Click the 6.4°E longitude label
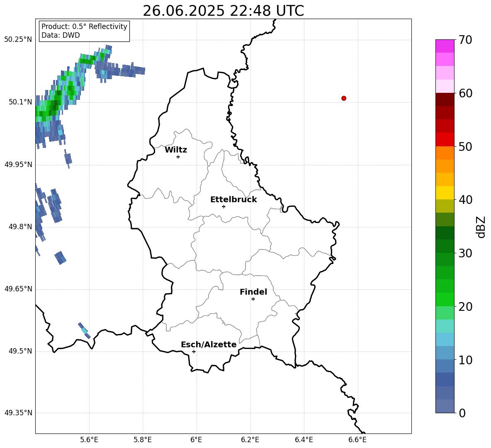The width and height of the screenshot is (491, 448). click(x=304, y=440)
